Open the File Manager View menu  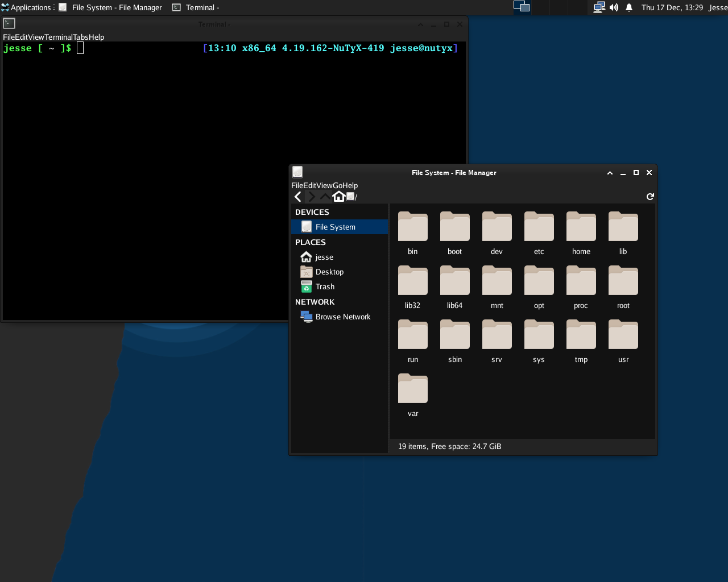coord(324,185)
